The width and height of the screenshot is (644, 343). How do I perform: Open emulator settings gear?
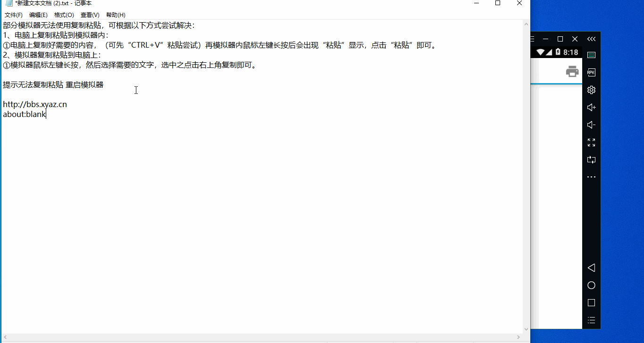tap(591, 90)
